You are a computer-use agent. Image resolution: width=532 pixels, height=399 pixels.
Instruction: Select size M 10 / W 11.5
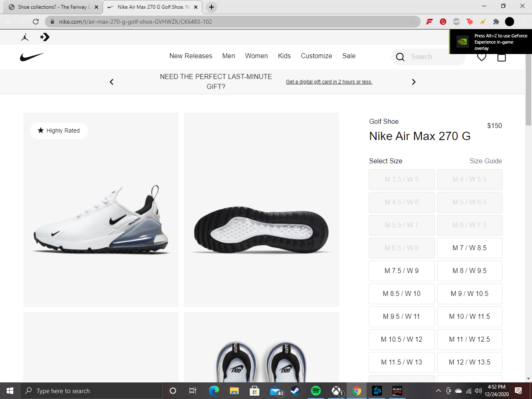[x=470, y=317]
